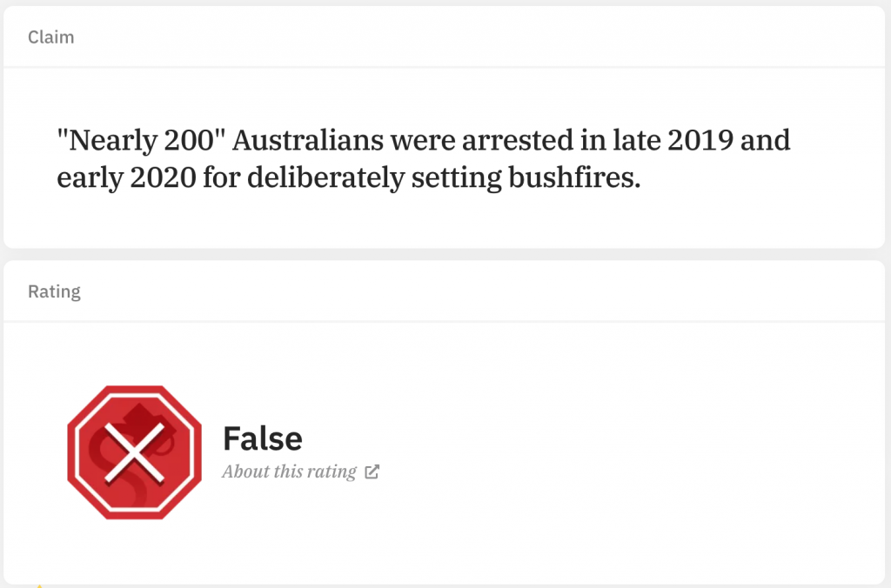
Task: Click the divider line under the Rating header
Action: tap(444, 322)
